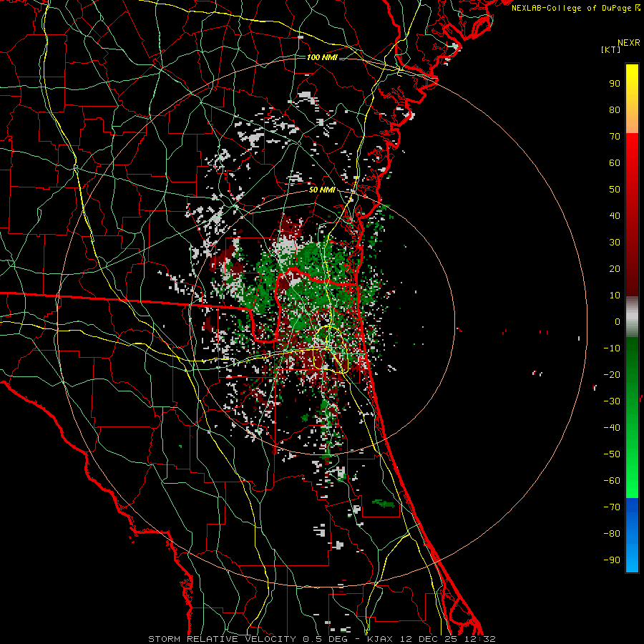Click the 90 value on the velocity scale
This screenshot has width=644, height=644.
tap(615, 84)
